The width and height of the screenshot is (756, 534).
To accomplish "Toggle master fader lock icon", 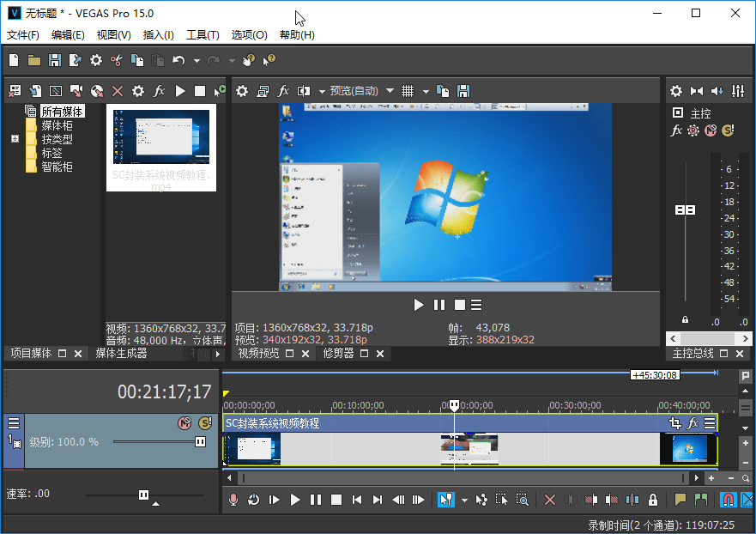I will [685, 319].
